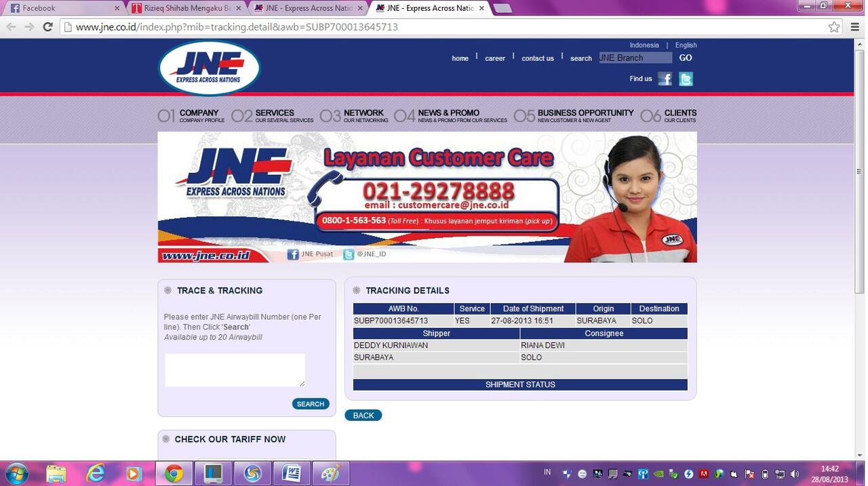Open Windows Explorer from taskbar
868x486 pixels.
click(x=56, y=473)
